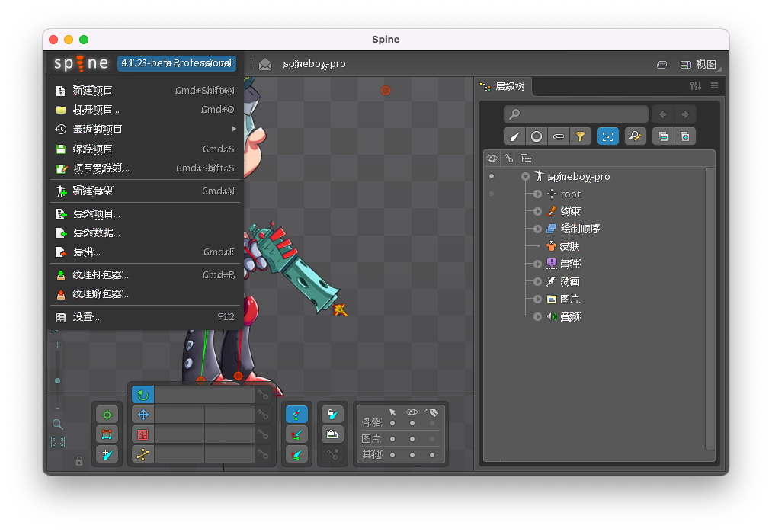Click the expand-all icon in the tree panel
772x532 pixels.
(685, 136)
